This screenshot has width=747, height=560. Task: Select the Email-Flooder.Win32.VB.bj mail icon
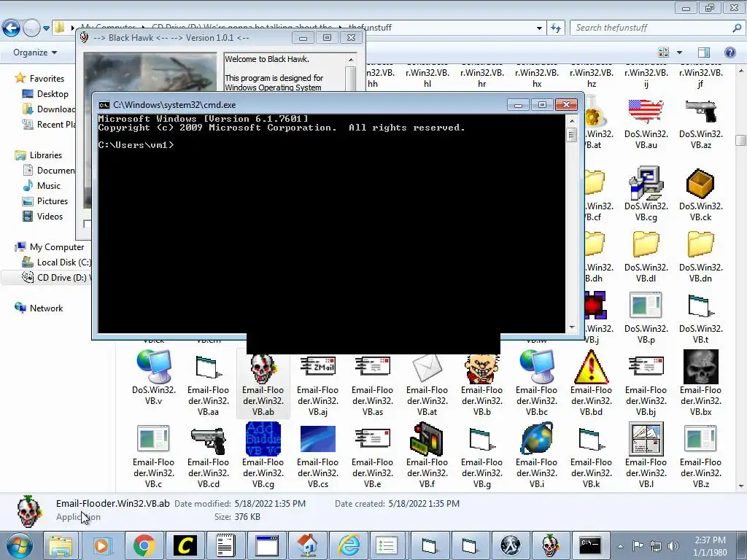(x=646, y=367)
